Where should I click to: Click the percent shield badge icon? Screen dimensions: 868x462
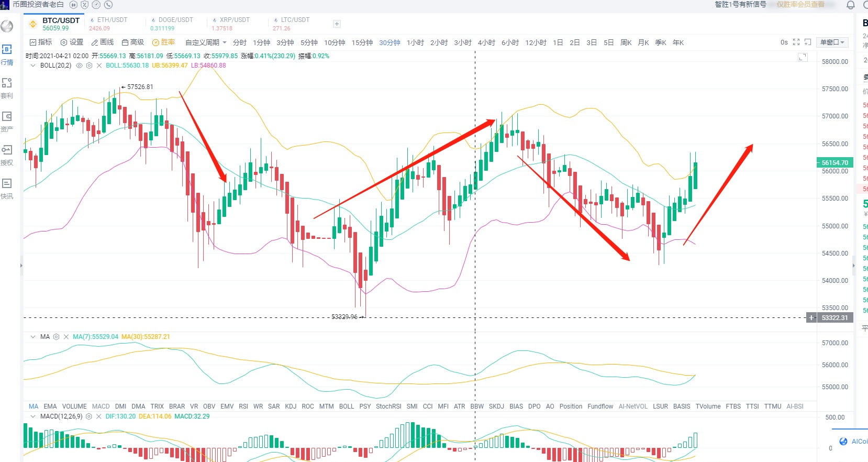(x=84, y=5)
